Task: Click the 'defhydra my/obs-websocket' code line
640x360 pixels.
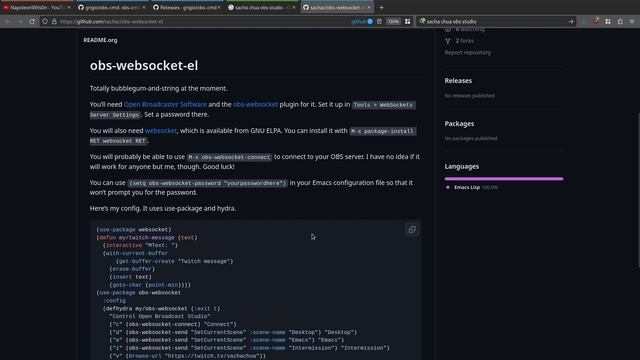Action: click(161, 309)
